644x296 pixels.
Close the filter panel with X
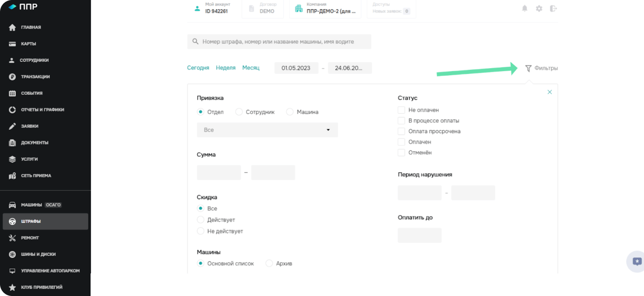click(549, 92)
